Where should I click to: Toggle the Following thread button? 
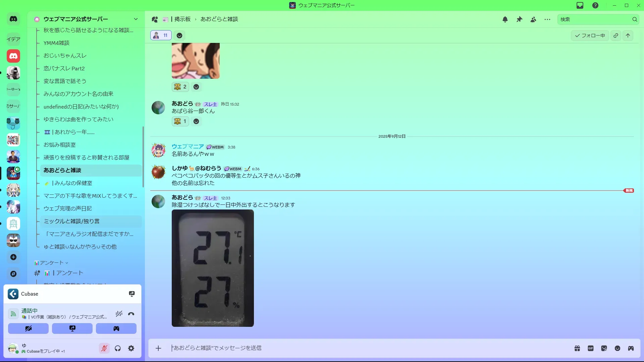click(590, 36)
